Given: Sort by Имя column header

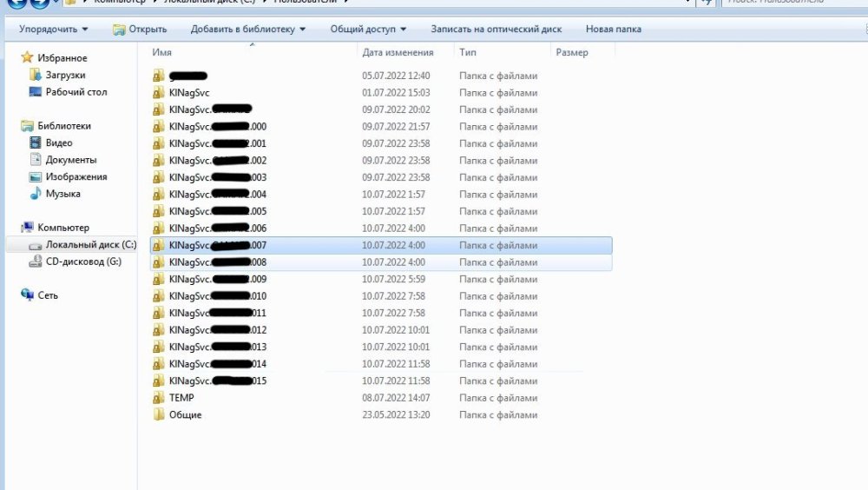Looking at the screenshot, I should (161, 52).
